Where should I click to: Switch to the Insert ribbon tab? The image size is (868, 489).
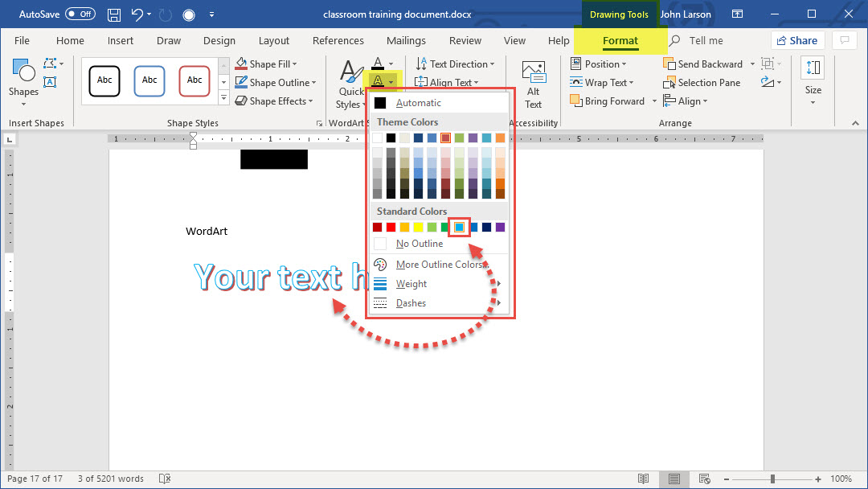click(x=121, y=41)
